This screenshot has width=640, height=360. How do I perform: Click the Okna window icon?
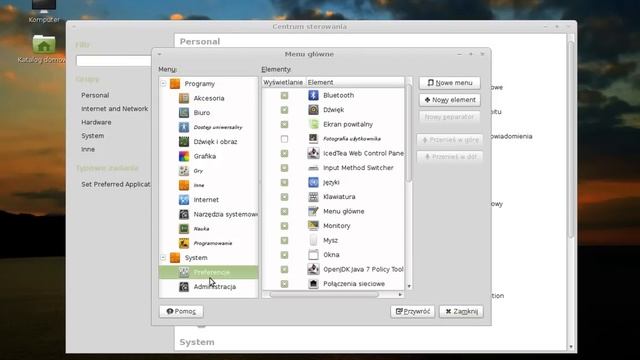pyautogui.click(x=313, y=255)
